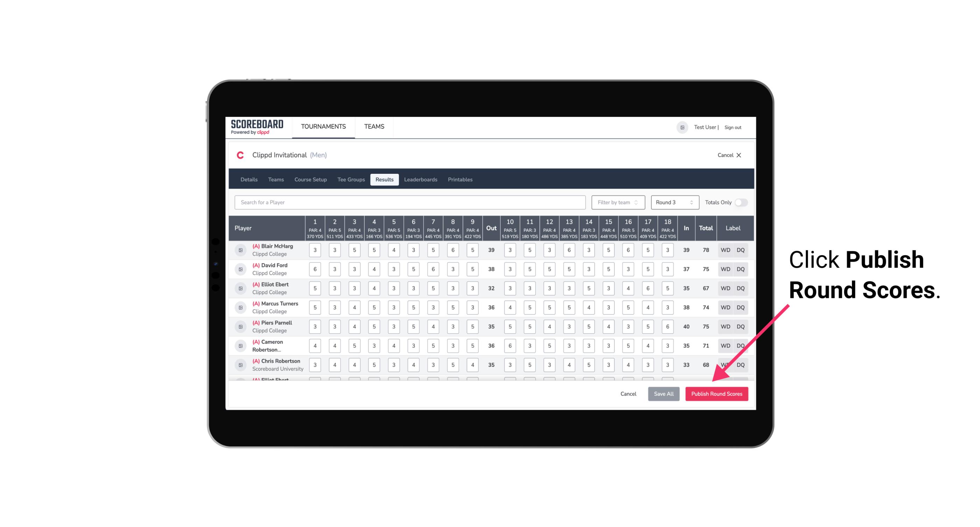Click the DQ icon for Piers Parnell
The height and width of the screenshot is (527, 980).
[741, 327]
